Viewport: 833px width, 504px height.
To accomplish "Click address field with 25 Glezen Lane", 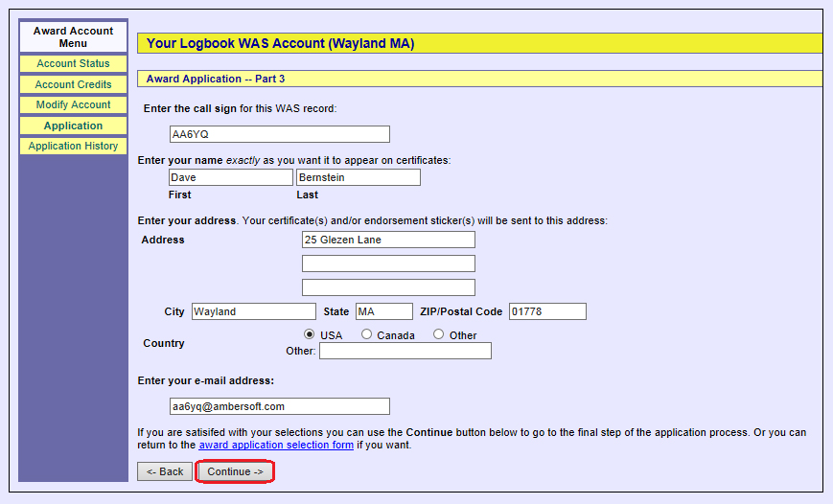I will 388,240.
